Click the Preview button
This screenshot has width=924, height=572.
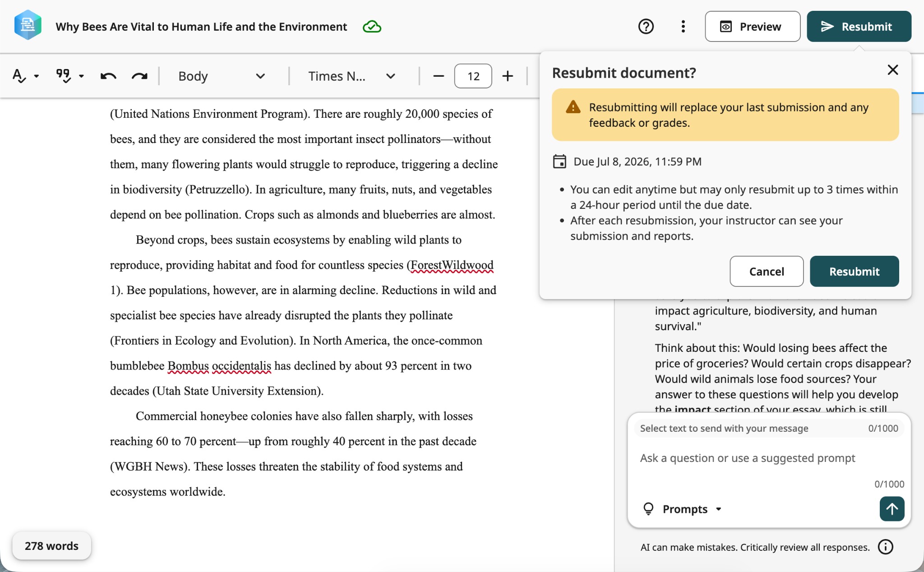(753, 27)
